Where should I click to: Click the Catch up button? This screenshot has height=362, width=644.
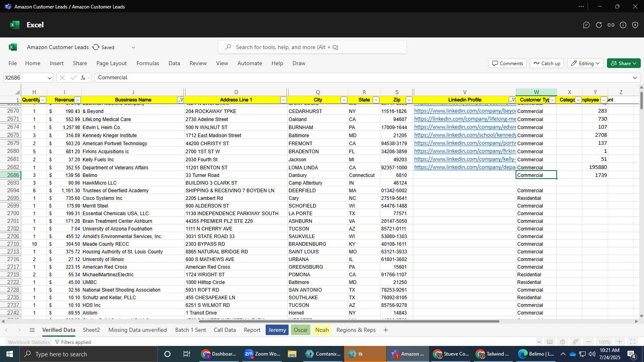tap(547, 63)
